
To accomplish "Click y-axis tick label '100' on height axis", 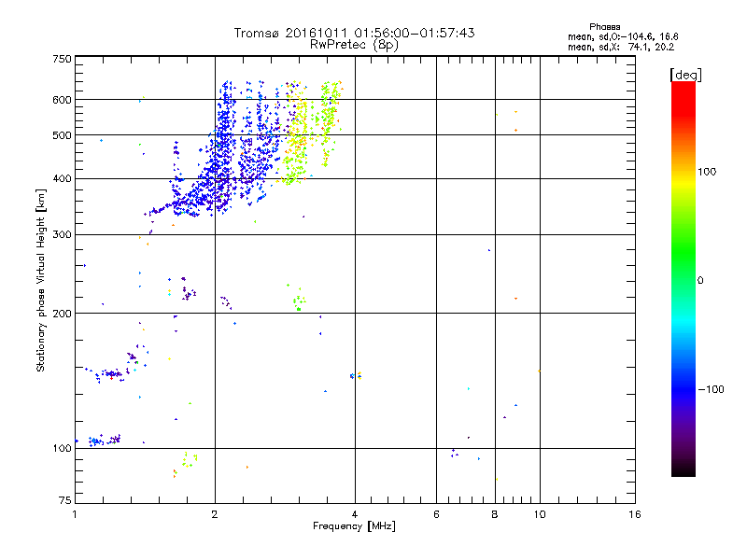I will [62, 449].
